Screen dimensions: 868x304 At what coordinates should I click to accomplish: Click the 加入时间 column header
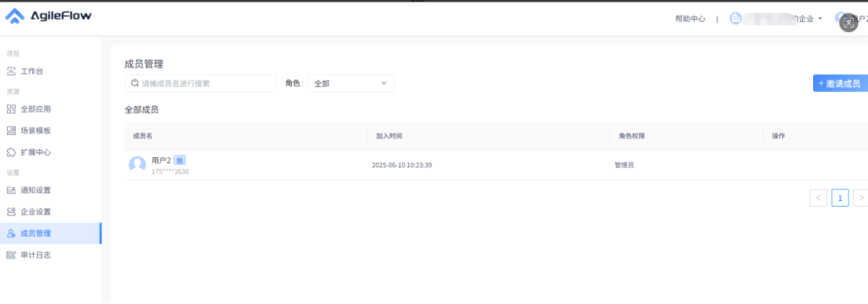[x=389, y=136]
